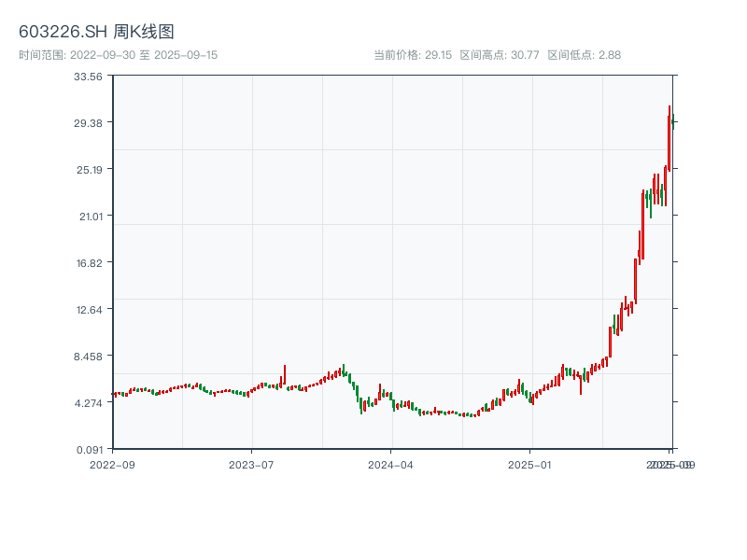Click the period low label 区间低点: 2.88
The width and height of the screenshot is (747, 560).
[x=585, y=55]
